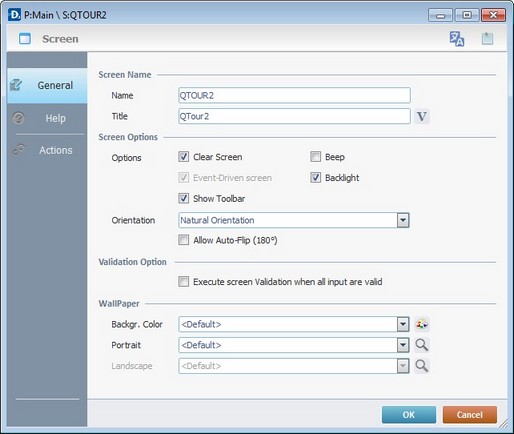This screenshot has width=514, height=434.
Task: Click the Help question mark icon
Action: click(x=18, y=118)
